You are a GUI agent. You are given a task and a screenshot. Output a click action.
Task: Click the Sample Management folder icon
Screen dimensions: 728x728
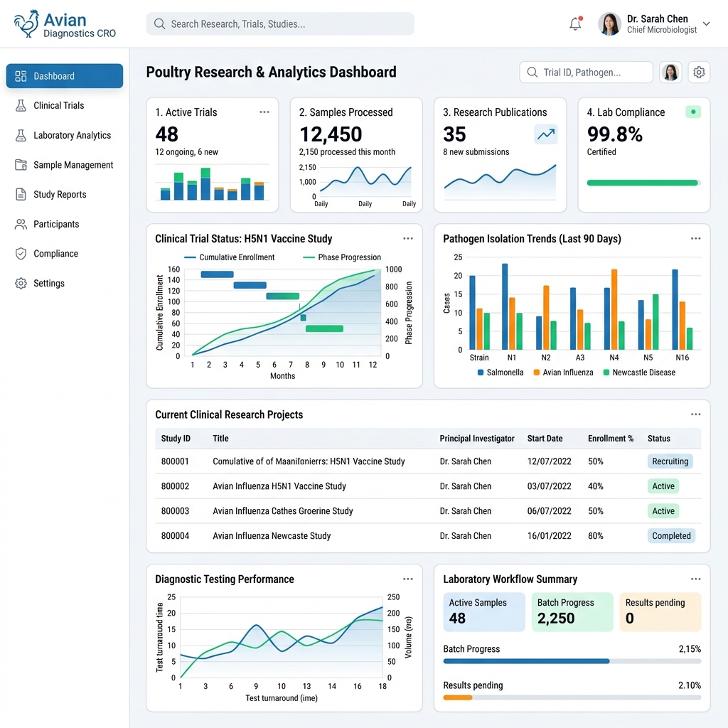click(x=21, y=165)
